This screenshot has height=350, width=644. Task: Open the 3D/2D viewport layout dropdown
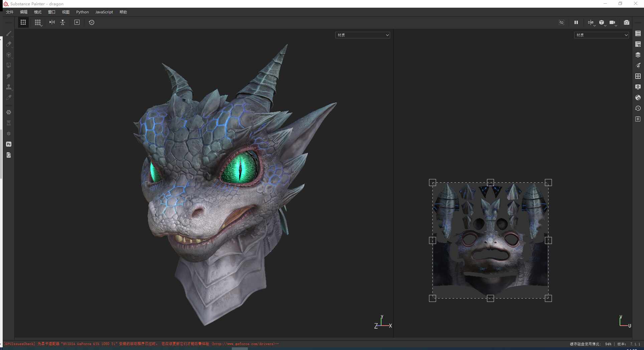click(591, 23)
